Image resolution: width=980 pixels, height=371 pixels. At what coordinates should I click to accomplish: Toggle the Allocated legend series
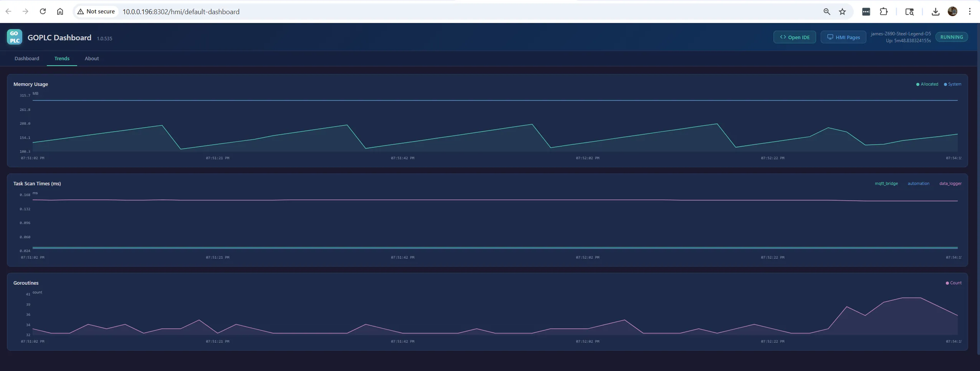click(927, 84)
